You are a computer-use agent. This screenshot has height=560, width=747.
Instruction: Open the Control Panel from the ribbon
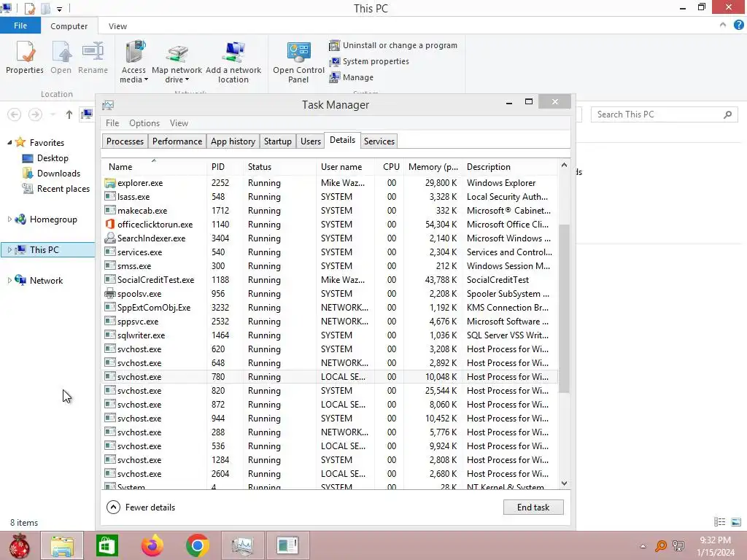pos(298,62)
